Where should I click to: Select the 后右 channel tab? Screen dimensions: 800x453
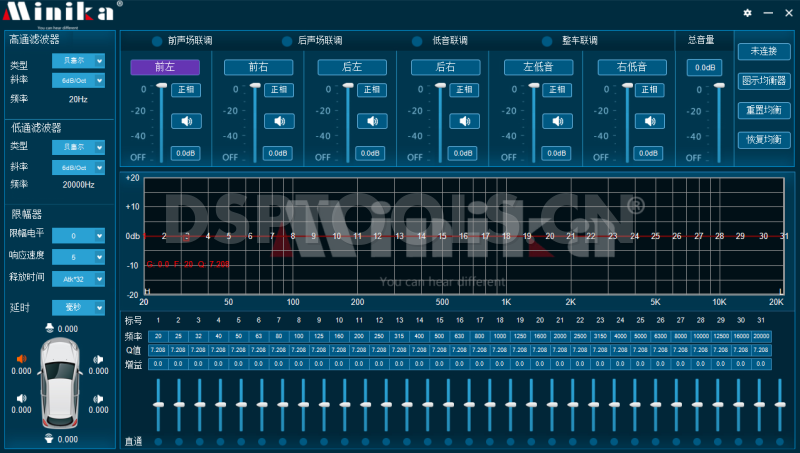pos(445,67)
